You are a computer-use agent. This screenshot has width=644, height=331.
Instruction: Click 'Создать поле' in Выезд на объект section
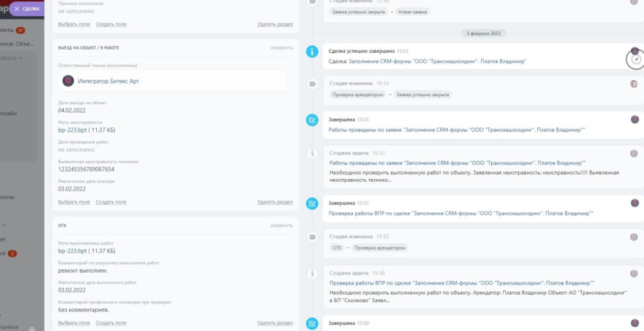point(111,202)
